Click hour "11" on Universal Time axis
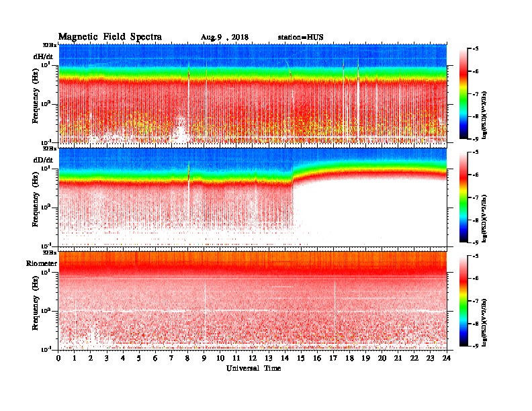 click(x=236, y=358)
